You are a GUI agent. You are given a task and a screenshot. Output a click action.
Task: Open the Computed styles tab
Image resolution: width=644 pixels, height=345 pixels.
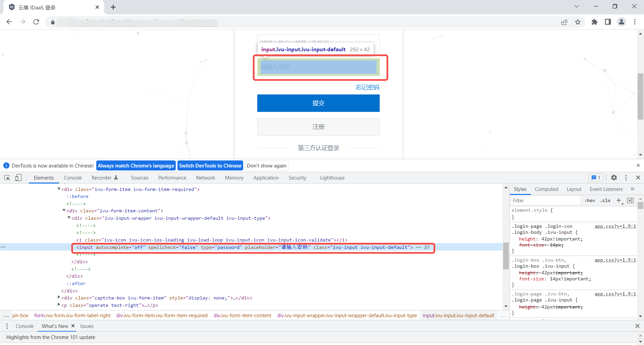click(546, 189)
